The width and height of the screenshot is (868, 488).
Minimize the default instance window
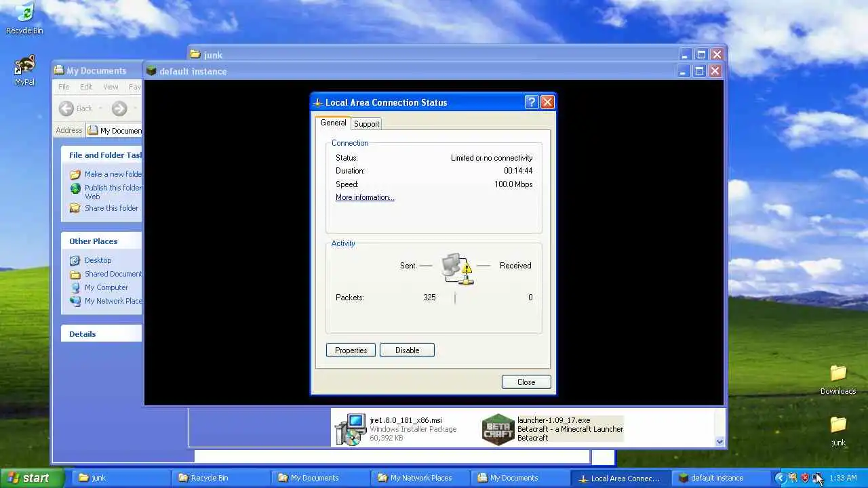coord(684,71)
